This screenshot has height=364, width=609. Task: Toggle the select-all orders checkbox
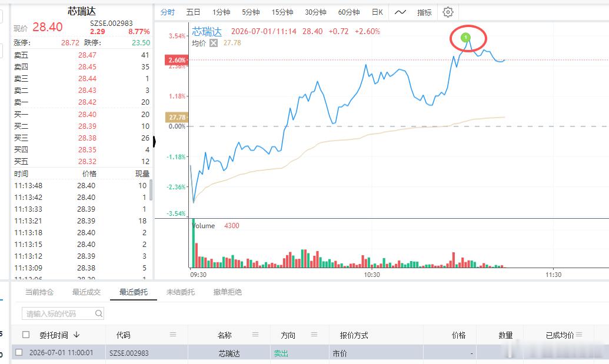26,335
